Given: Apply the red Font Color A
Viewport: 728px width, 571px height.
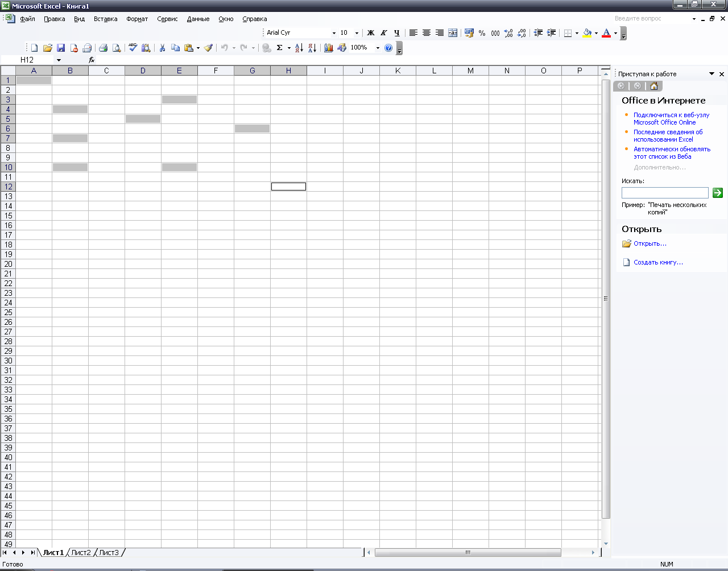Looking at the screenshot, I should [x=606, y=33].
